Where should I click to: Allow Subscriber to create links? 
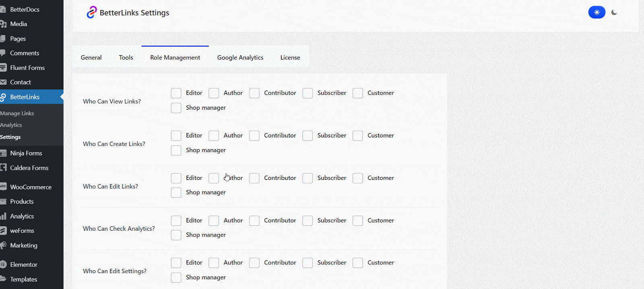tap(308, 135)
